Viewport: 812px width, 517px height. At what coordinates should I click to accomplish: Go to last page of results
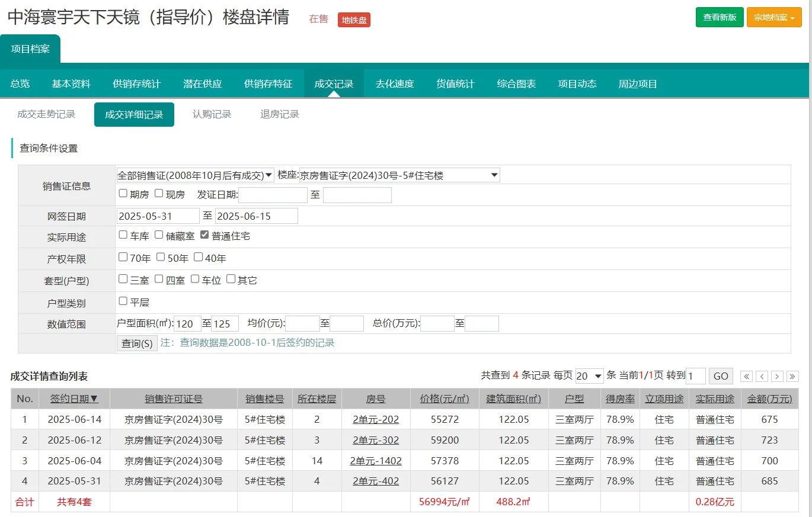pos(792,376)
